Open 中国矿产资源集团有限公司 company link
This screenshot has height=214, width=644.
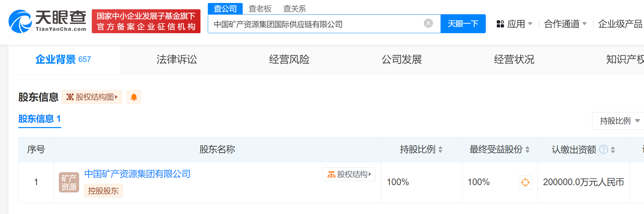tap(137, 174)
